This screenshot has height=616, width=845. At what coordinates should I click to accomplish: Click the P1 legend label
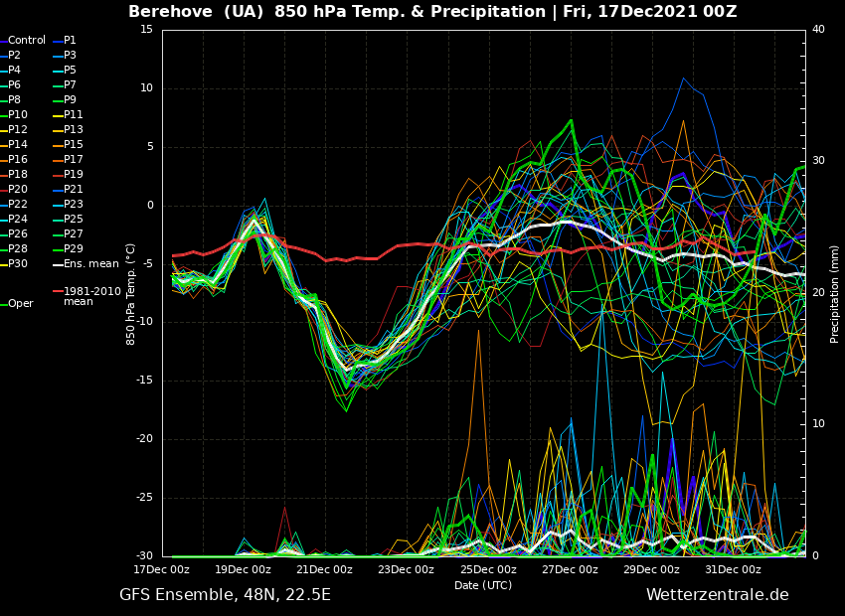(x=70, y=41)
